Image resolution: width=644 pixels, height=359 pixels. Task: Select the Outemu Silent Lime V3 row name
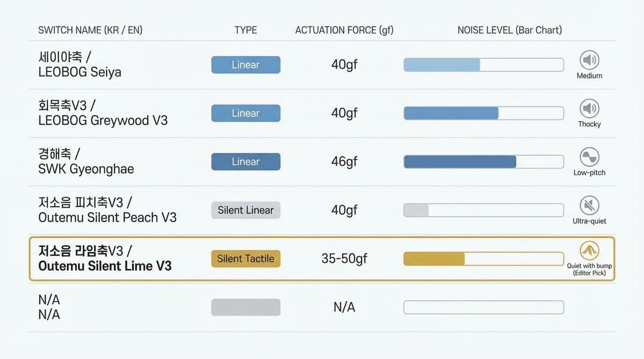pos(105,258)
